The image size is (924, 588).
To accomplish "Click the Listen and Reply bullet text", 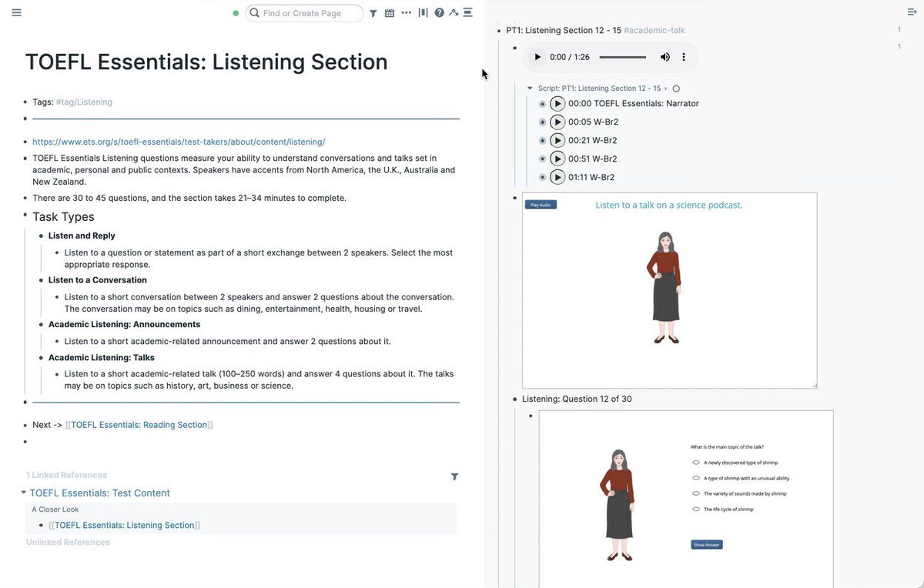I will [x=82, y=236].
